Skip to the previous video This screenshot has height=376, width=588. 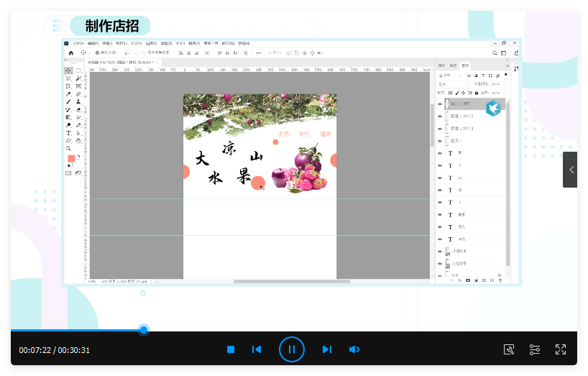pos(257,349)
